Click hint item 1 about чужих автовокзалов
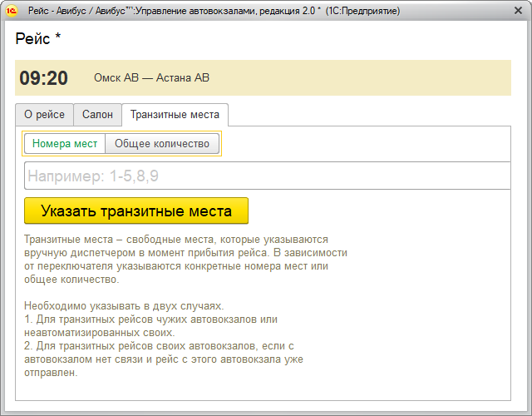Screen dimensions: 532x416 (x=150, y=325)
